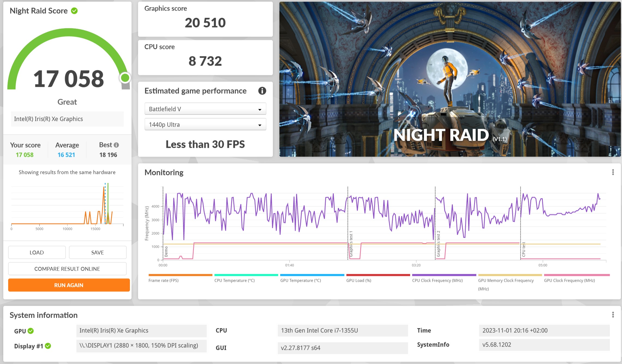Viewport: 622px width, 364px height.
Task: Open the Monitoring panel three-dot menu
Action: 613,172
